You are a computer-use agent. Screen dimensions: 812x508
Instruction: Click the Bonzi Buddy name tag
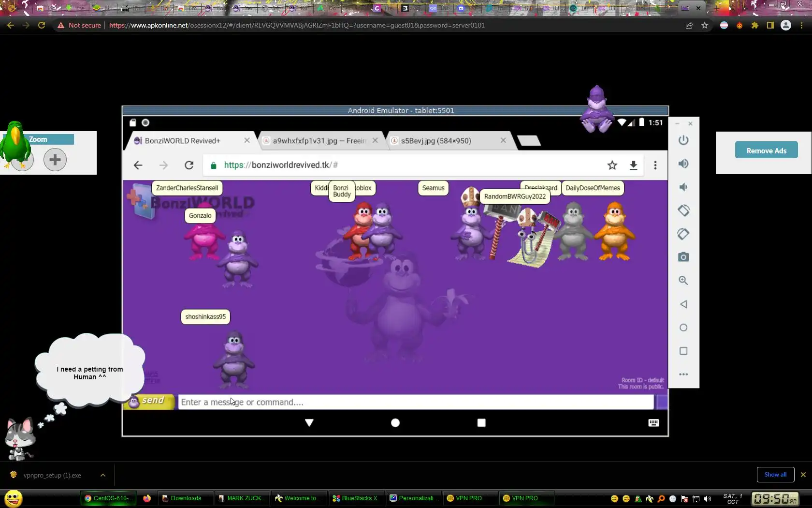click(x=342, y=191)
